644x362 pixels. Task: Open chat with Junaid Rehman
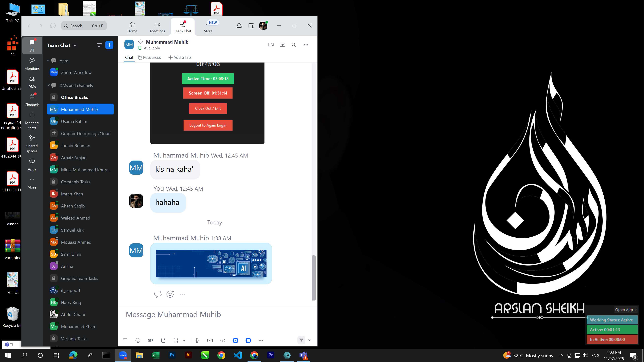click(80, 145)
